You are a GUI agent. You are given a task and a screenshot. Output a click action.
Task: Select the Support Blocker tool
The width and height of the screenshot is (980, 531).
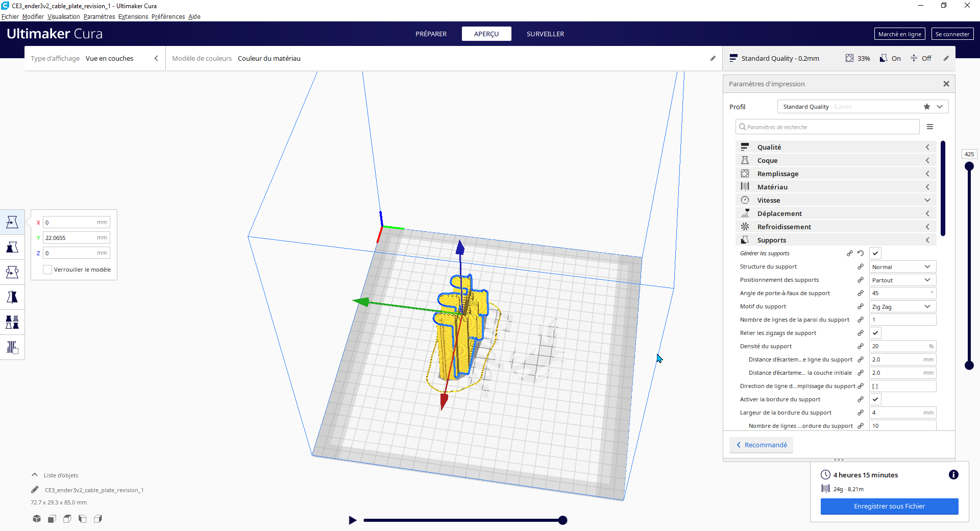click(x=12, y=347)
